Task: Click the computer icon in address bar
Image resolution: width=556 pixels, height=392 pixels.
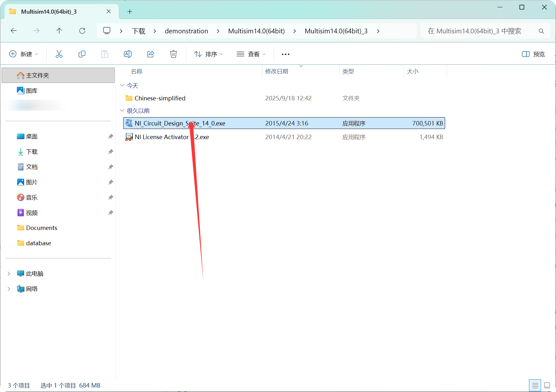Action: point(107,31)
